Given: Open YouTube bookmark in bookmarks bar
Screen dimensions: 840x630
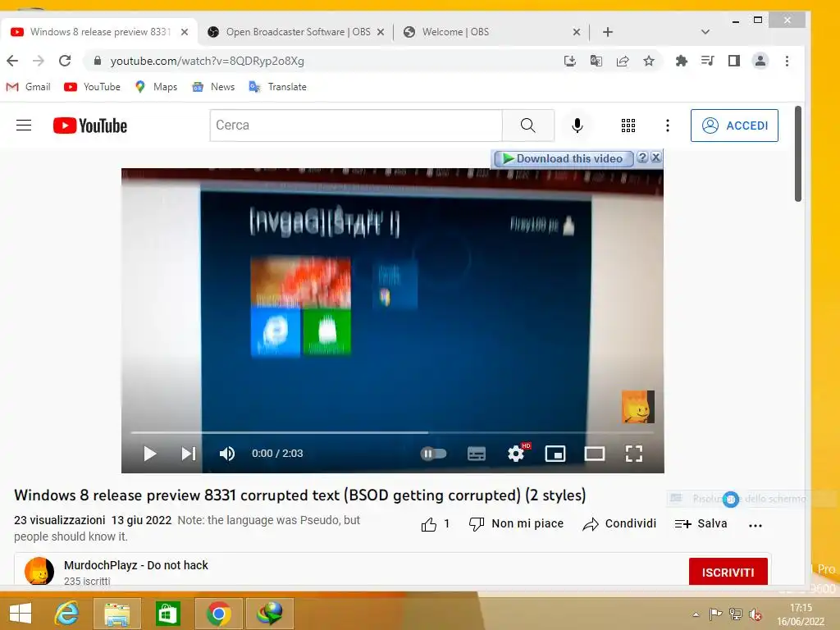Looking at the screenshot, I should tap(92, 87).
